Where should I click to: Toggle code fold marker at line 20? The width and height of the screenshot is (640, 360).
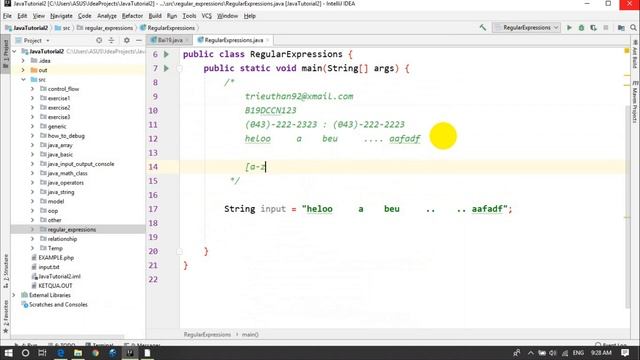tap(179, 251)
